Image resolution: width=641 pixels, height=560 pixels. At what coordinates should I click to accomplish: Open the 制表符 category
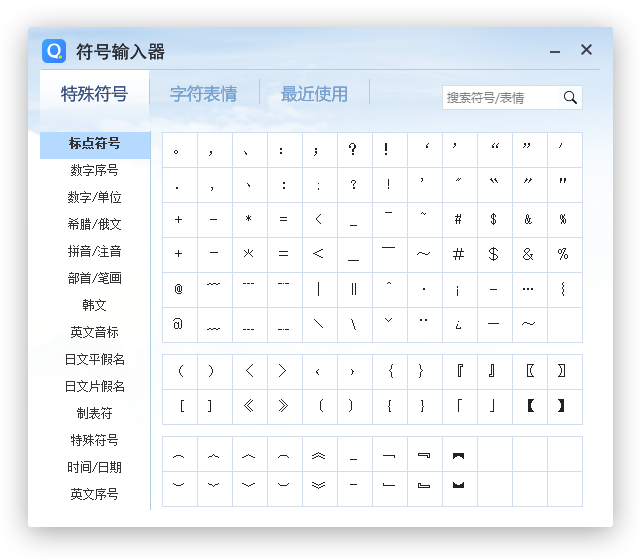(95, 413)
